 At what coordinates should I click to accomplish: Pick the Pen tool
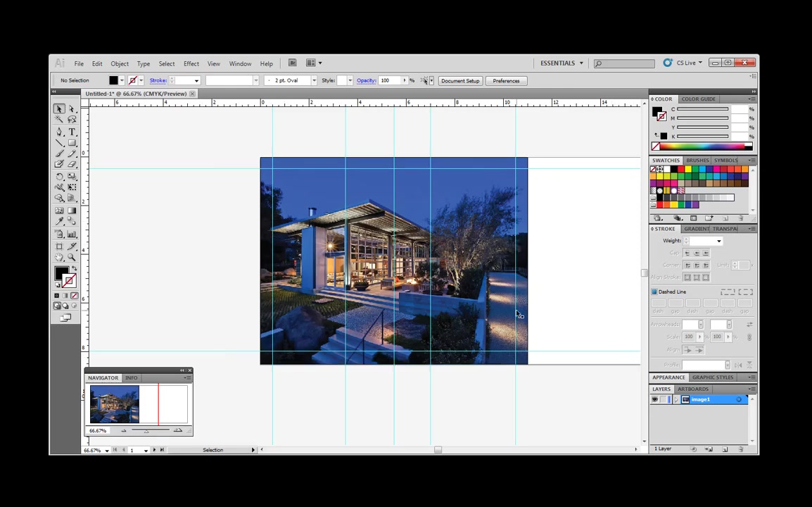(x=59, y=132)
